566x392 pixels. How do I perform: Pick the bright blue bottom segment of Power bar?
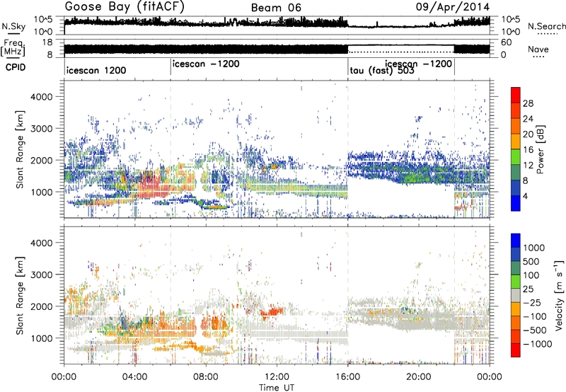point(516,203)
